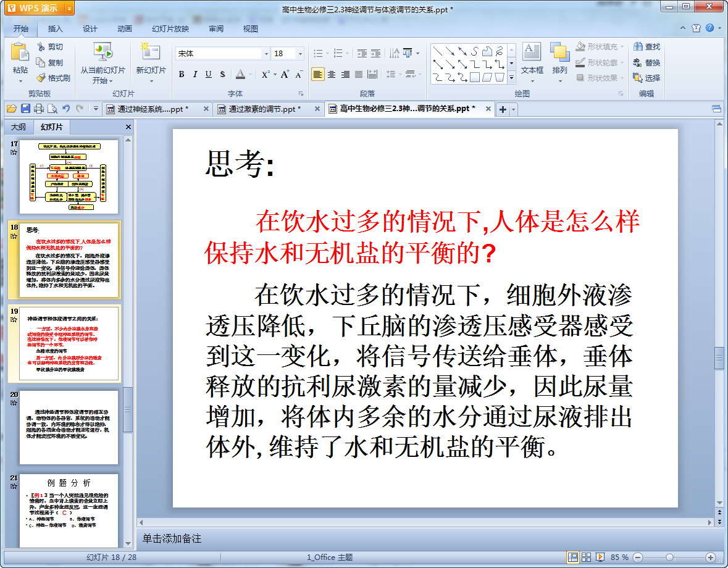Image resolution: width=728 pixels, height=568 pixels.
Task: Open the 视图 ribbon tab
Action: pos(251,29)
